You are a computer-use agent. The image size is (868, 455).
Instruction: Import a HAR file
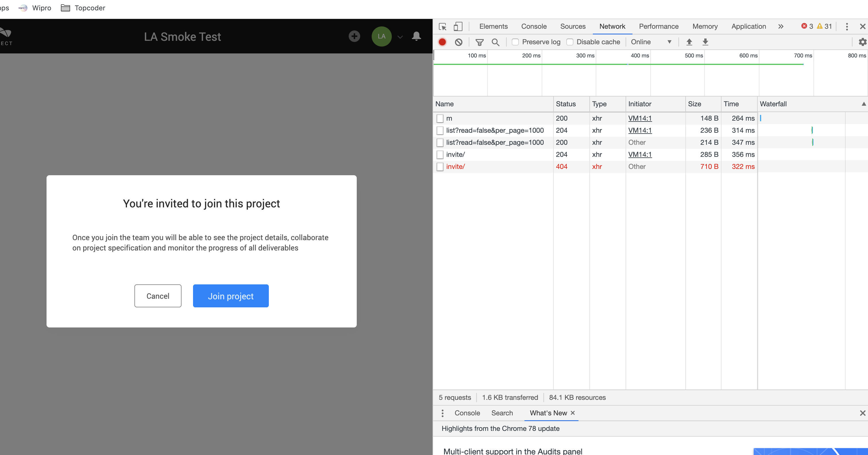tap(689, 42)
